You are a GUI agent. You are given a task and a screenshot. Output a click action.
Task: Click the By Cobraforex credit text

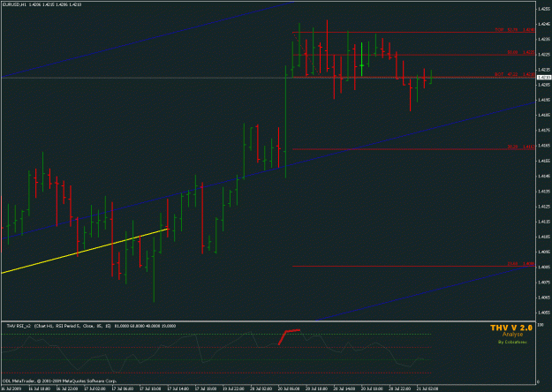(x=512, y=342)
